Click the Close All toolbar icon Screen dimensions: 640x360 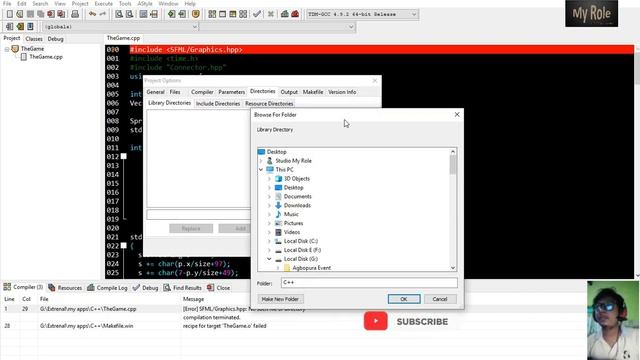pyautogui.click(x=61, y=14)
